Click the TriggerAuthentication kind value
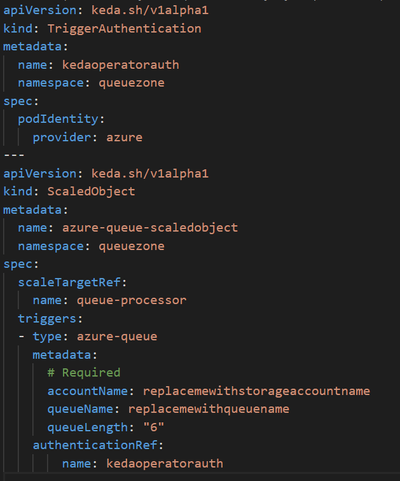This screenshot has width=400, height=481. (x=124, y=29)
